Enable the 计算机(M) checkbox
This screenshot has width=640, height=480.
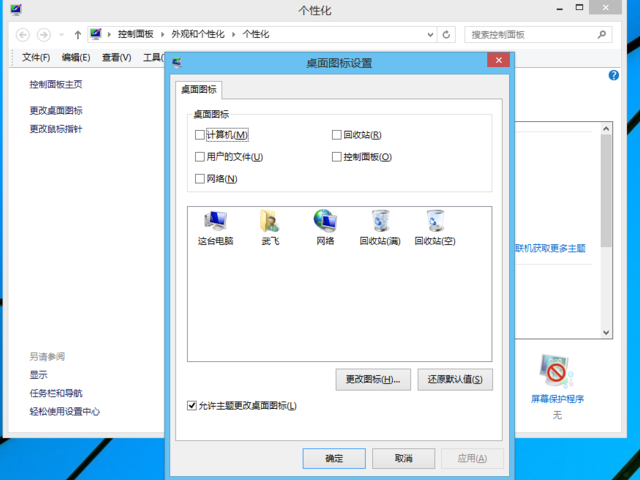[200, 135]
